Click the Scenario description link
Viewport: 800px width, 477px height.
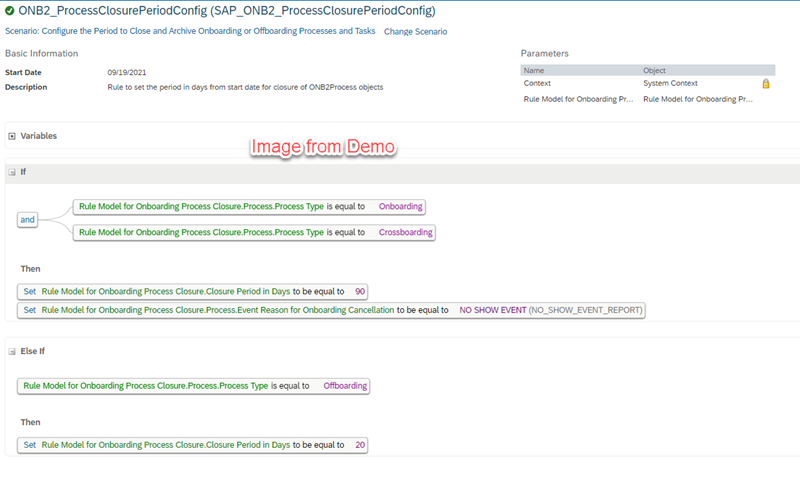pyautogui.click(x=190, y=31)
